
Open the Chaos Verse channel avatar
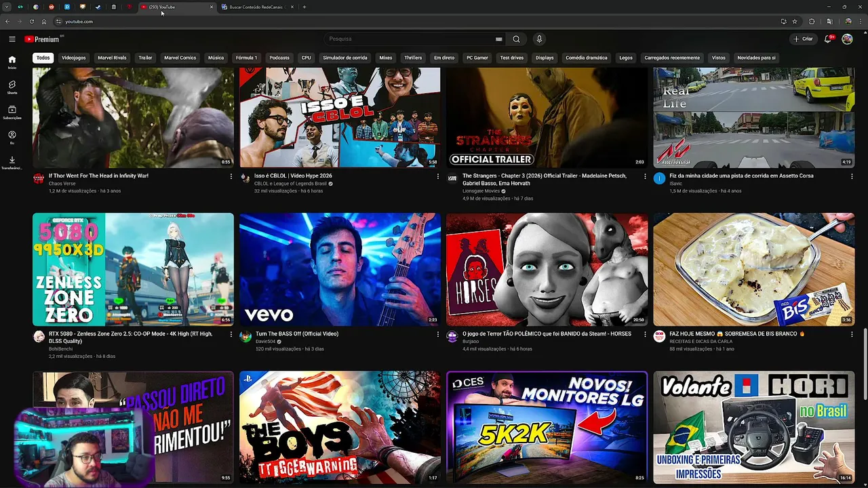click(39, 178)
